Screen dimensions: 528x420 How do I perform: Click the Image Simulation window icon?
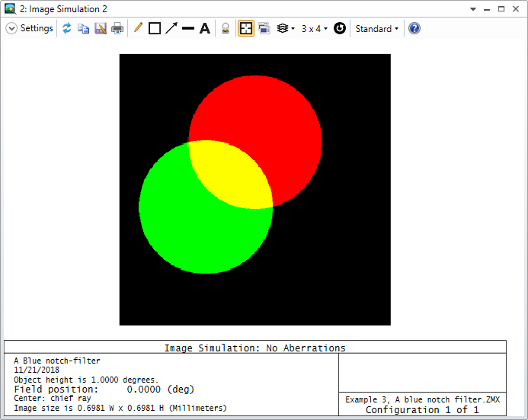coord(10,8)
